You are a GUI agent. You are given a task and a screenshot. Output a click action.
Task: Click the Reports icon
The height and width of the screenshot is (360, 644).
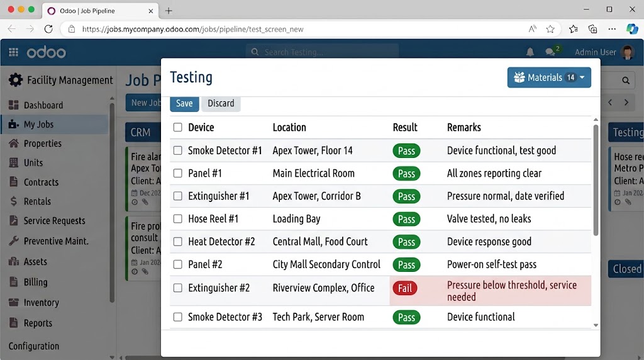pos(14,323)
